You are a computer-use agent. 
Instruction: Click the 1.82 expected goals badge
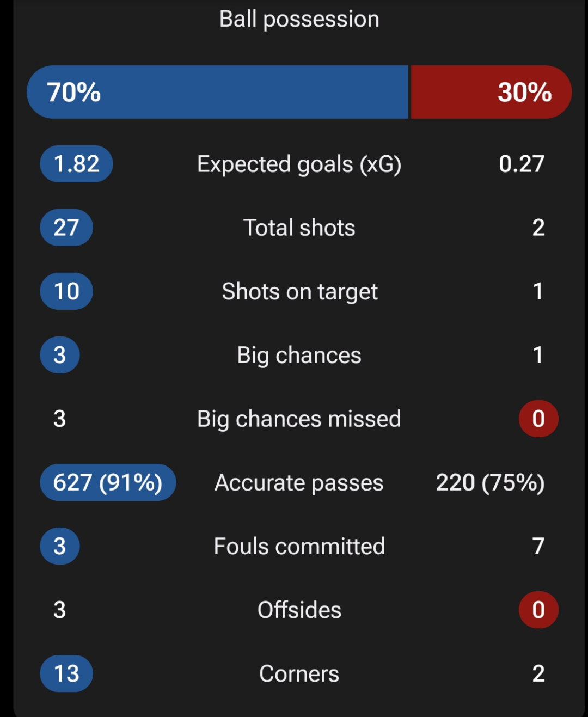[x=76, y=164]
